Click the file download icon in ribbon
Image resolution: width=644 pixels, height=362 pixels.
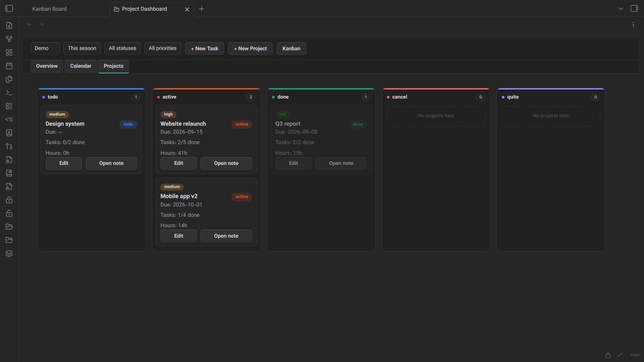pos(9,133)
